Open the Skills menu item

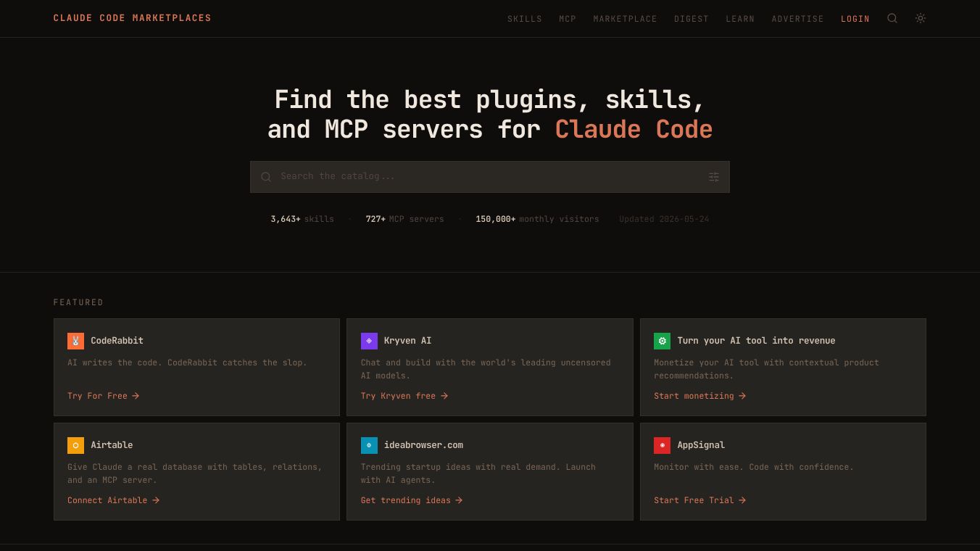525,19
